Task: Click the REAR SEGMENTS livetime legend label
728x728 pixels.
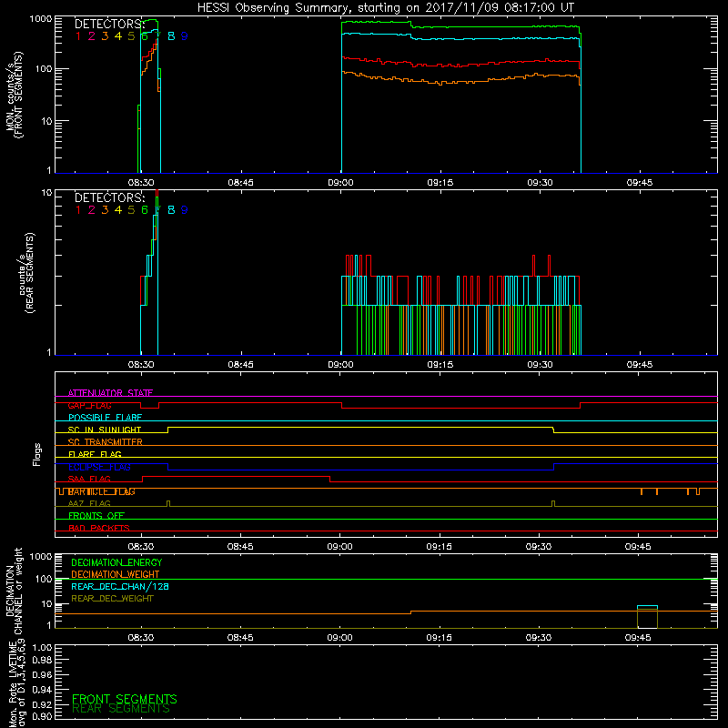Action: [x=121, y=709]
